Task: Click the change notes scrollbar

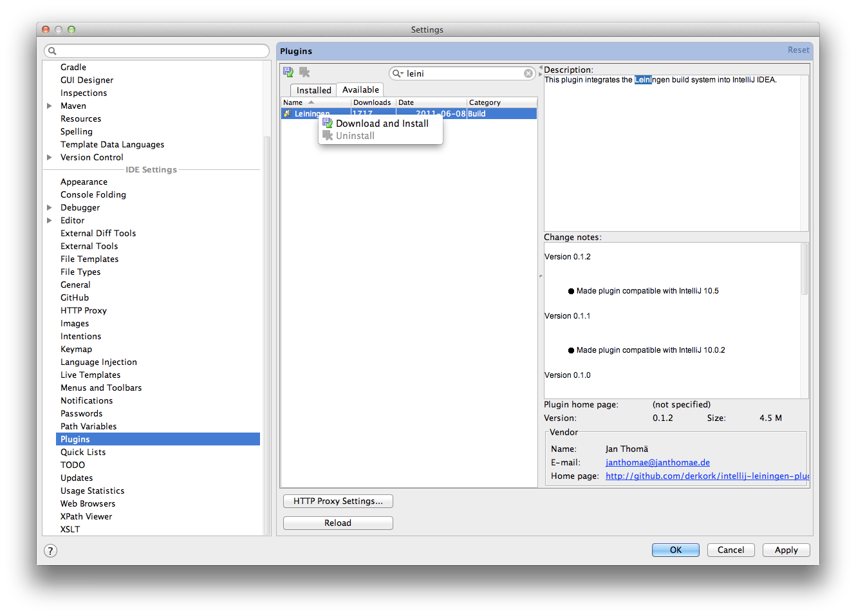Action: point(804,269)
